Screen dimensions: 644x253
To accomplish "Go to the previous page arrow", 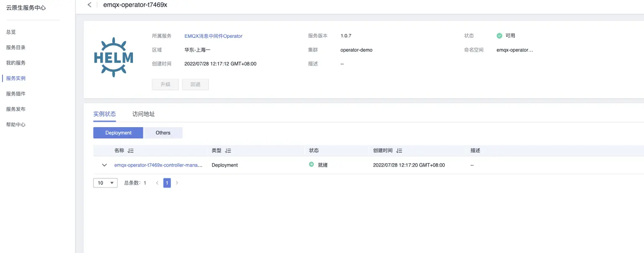I will [x=157, y=183].
